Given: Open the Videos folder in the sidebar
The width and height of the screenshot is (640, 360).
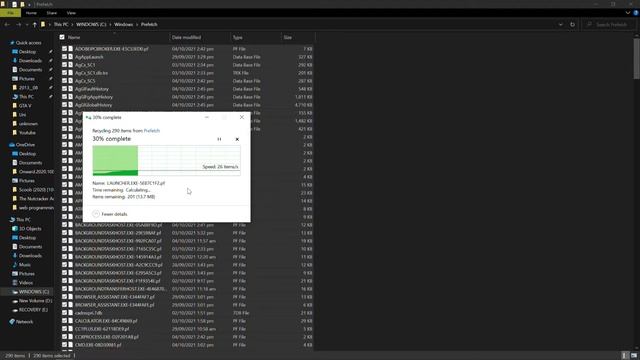Looking at the screenshot, I should tap(25, 283).
